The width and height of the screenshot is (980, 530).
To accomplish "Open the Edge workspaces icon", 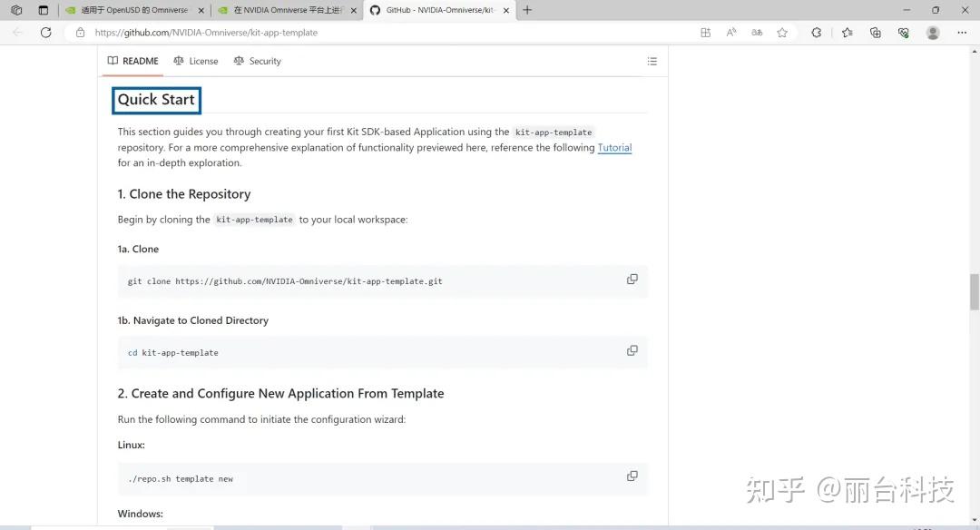I will tap(17, 10).
